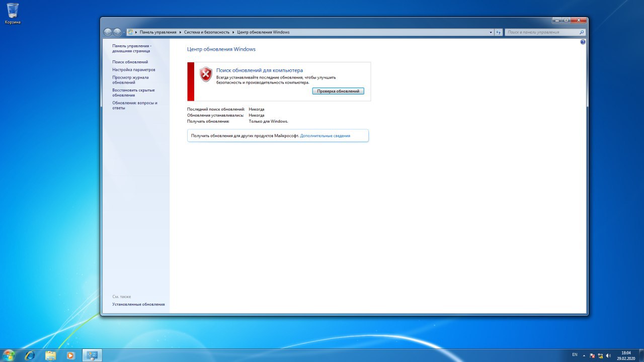Click Последний поиск обновлений label

click(x=216, y=109)
